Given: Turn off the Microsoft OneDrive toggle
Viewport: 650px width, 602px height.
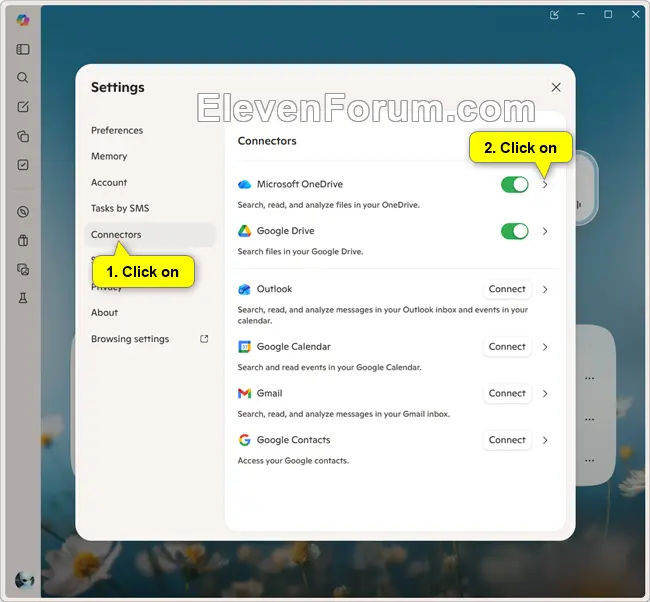Looking at the screenshot, I should (514, 184).
